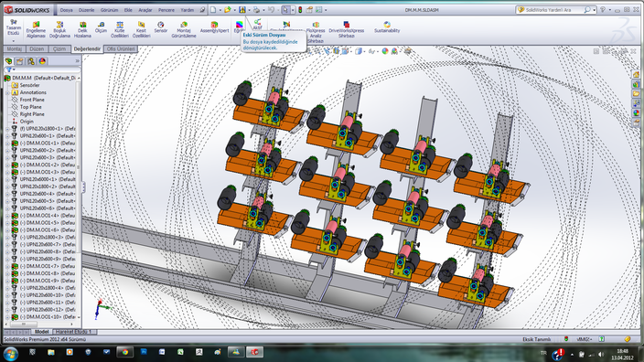Screen dimensions: 644x362
Task: Open the ConfigurationManager tab icon
Action: [31, 61]
